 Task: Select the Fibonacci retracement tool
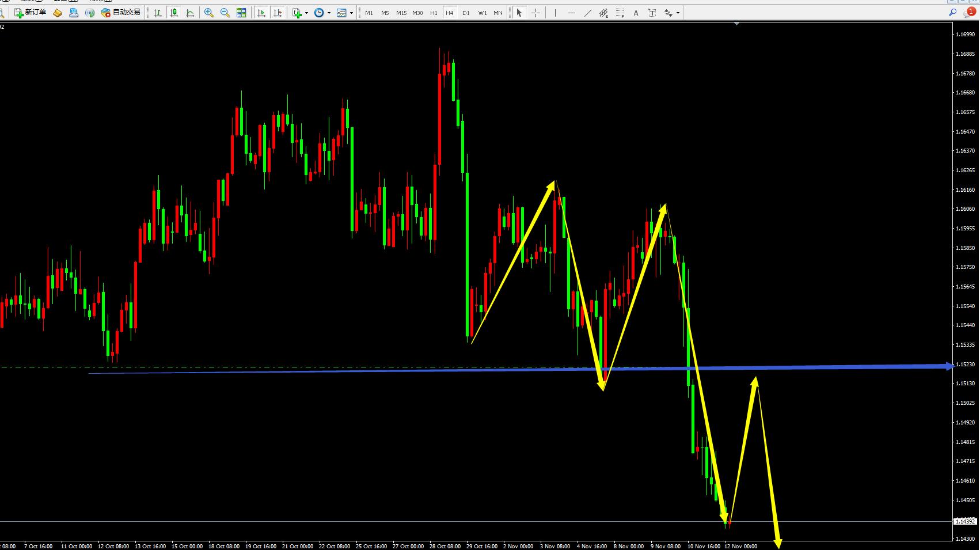pyautogui.click(x=620, y=12)
